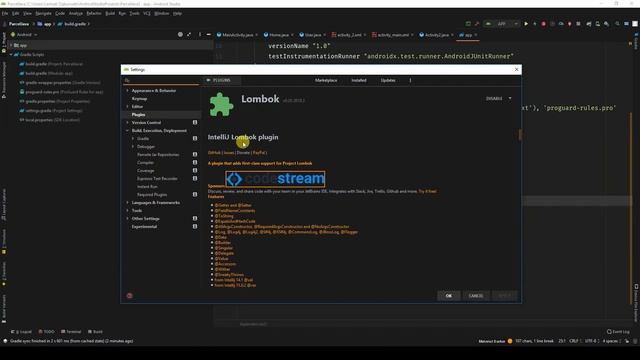Open the Disable plugin dropdown arrow

point(510,98)
